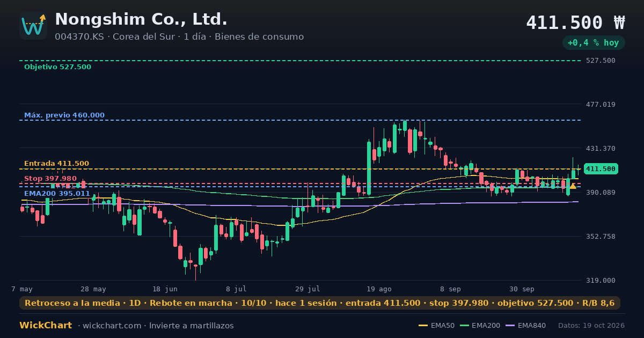
Task: Click the '390.089' price axis value
Action: coord(601,193)
